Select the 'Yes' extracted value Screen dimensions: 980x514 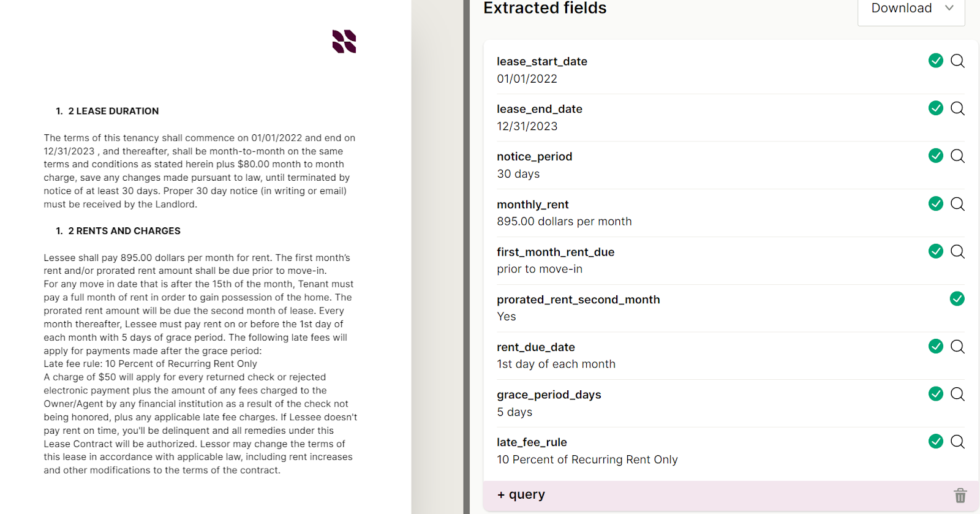pyautogui.click(x=507, y=317)
